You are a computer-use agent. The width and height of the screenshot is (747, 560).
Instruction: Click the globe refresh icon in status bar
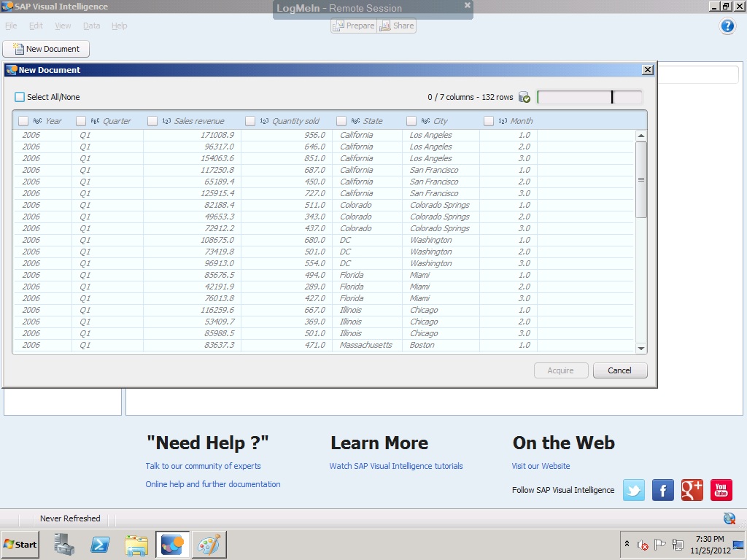pyautogui.click(x=729, y=518)
